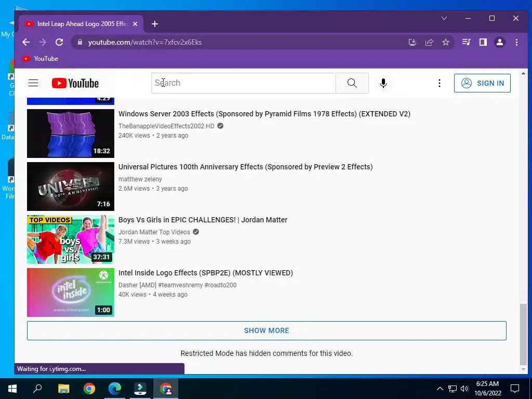Image resolution: width=532 pixels, height=399 pixels.
Task: Click the page vertical scrollbar thumb
Action: point(523,334)
